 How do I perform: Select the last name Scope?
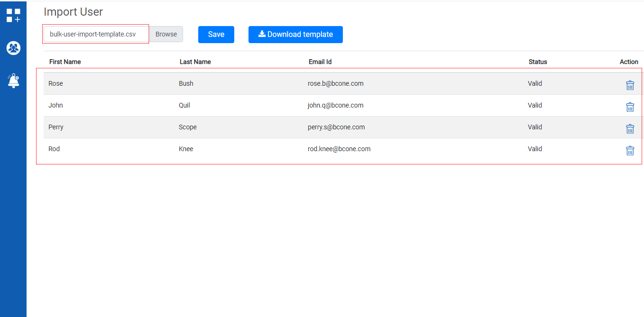(x=188, y=127)
